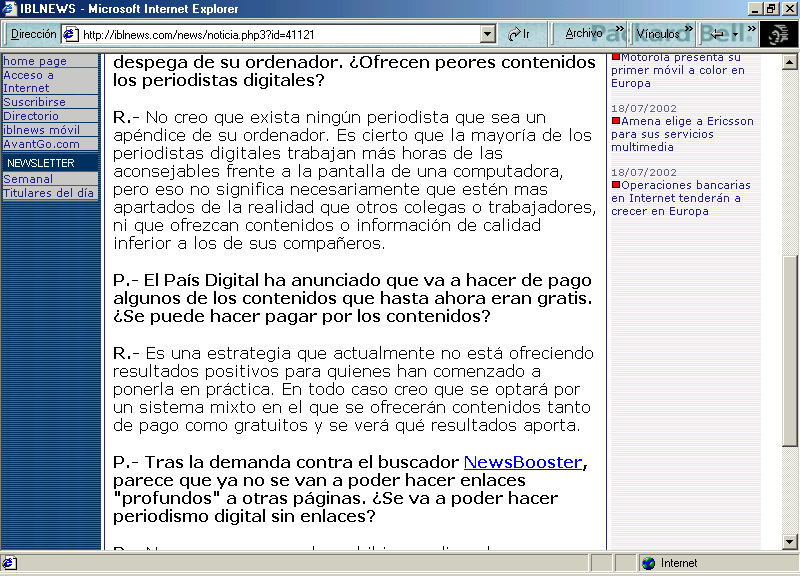The image size is (800, 576).
Task: Expand the toolbar overflow chevron at right
Action: (x=751, y=29)
